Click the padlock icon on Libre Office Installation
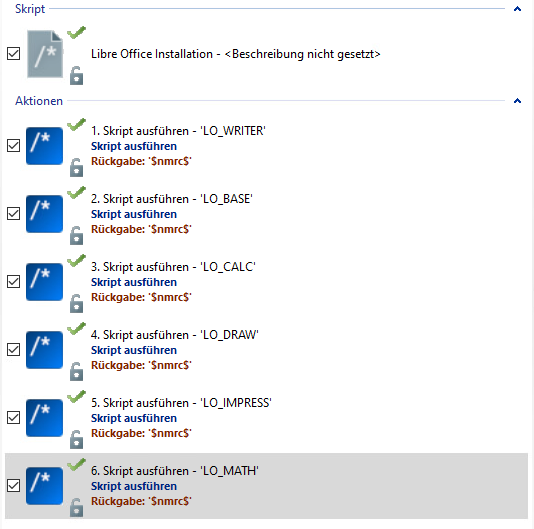Screen dimensions: 534x529 tap(76, 75)
